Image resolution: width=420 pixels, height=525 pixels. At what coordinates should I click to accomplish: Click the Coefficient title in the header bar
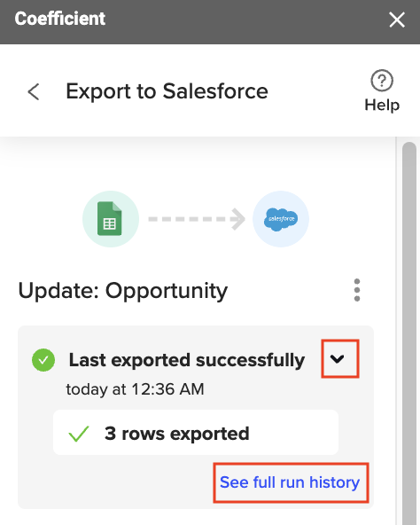[x=60, y=19]
